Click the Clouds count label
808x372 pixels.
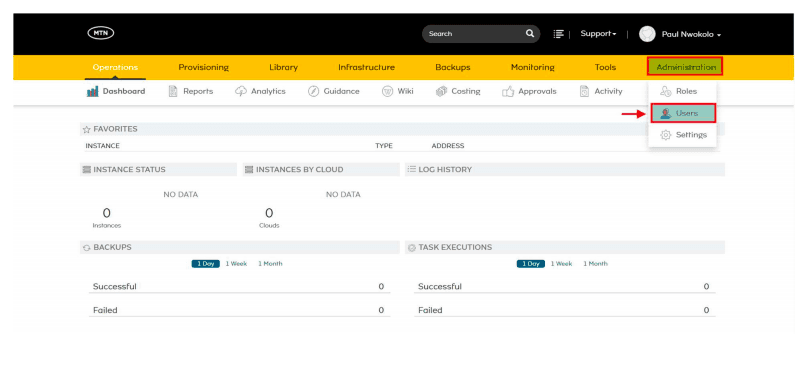point(269,226)
